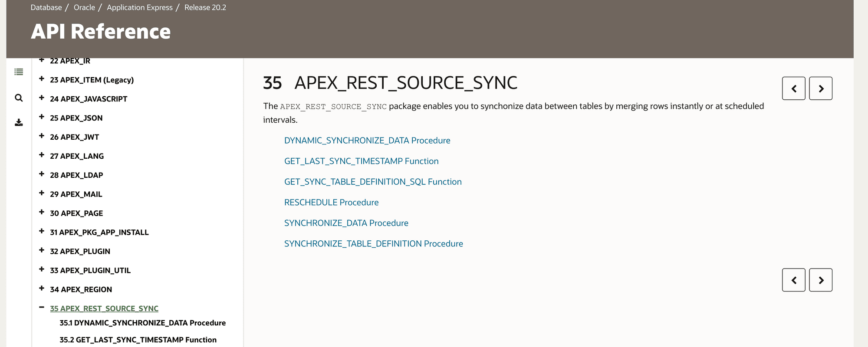The height and width of the screenshot is (347, 868).
Task: Expand the 25 APEX_JSON node
Action: 42,117
